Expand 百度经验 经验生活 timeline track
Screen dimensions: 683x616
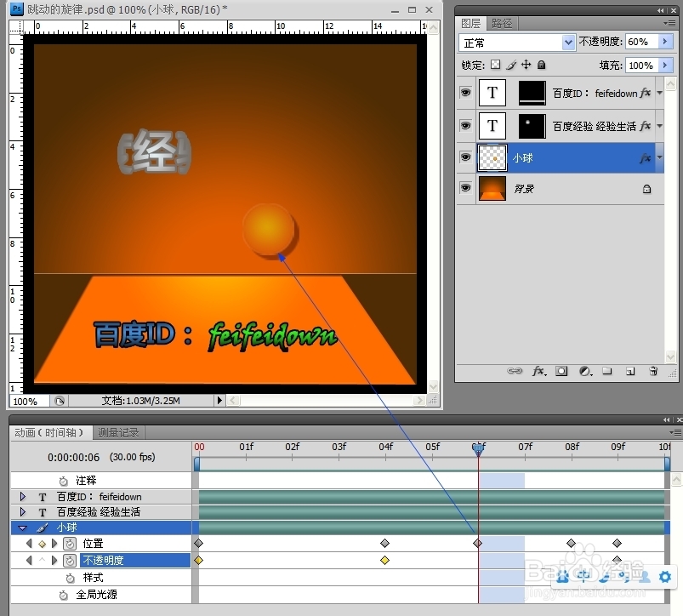click(23, 512)
